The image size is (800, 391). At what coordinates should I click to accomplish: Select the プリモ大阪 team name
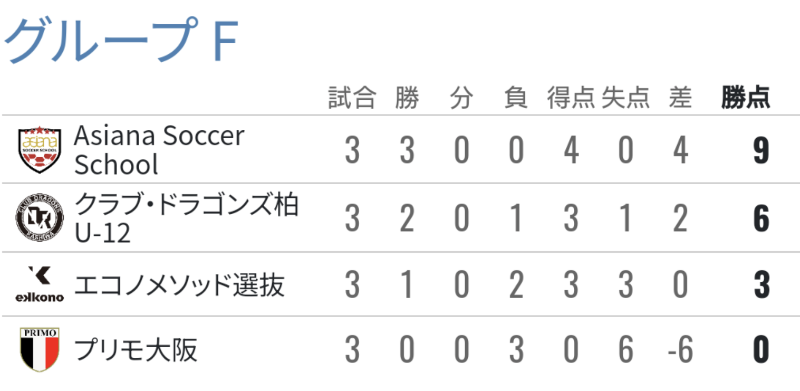[x=136, y=350]
